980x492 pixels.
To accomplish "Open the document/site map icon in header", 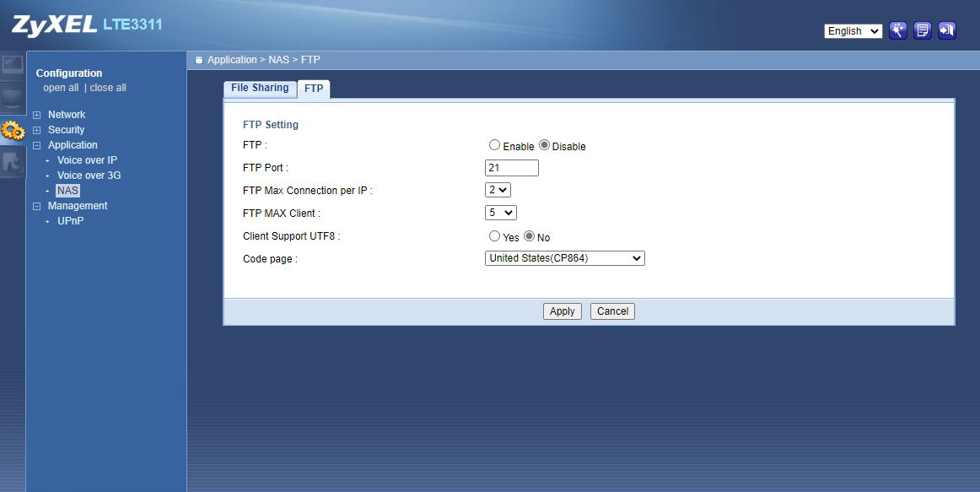I will pyautogui.click(x=923, y=31).
